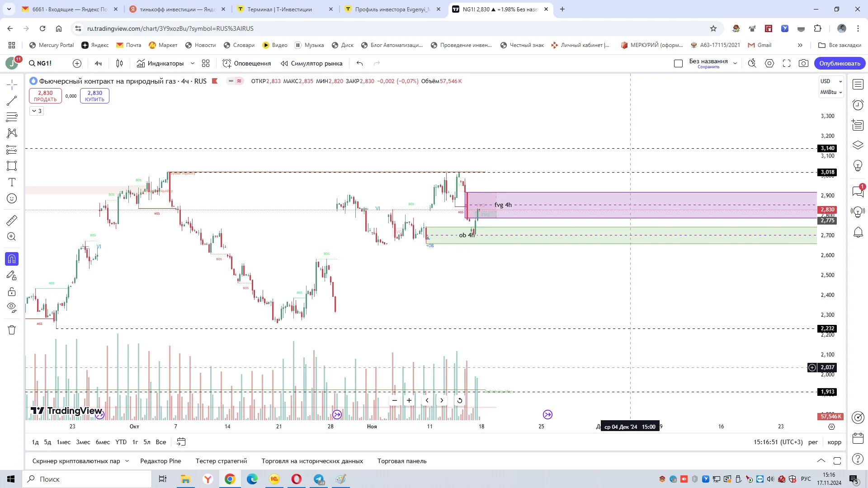Open Telegram from the Windows taskbar

click(x=319, y=479)
